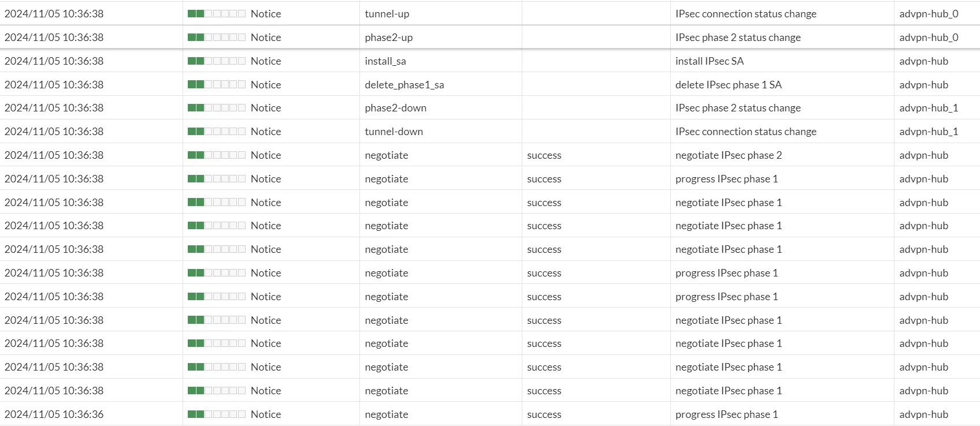The height and width of the screenshot is (426, 980).
Task: Click level bar icon of 10:36:36 log entry
Action: pos(217,414)
